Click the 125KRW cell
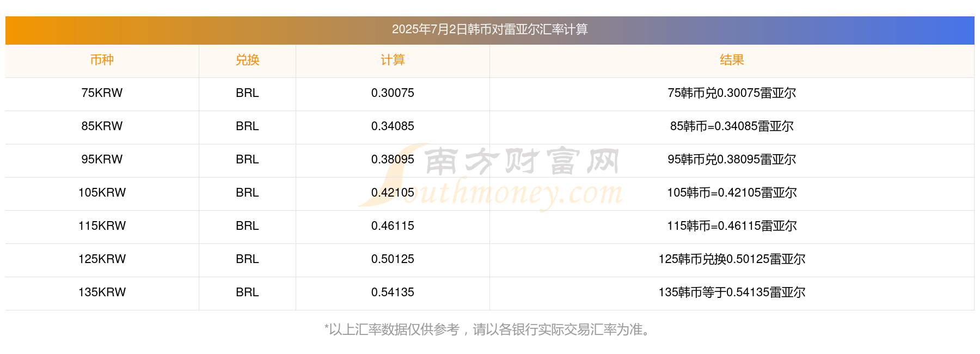This screenshot has height=354, width=980. (102, 259)
